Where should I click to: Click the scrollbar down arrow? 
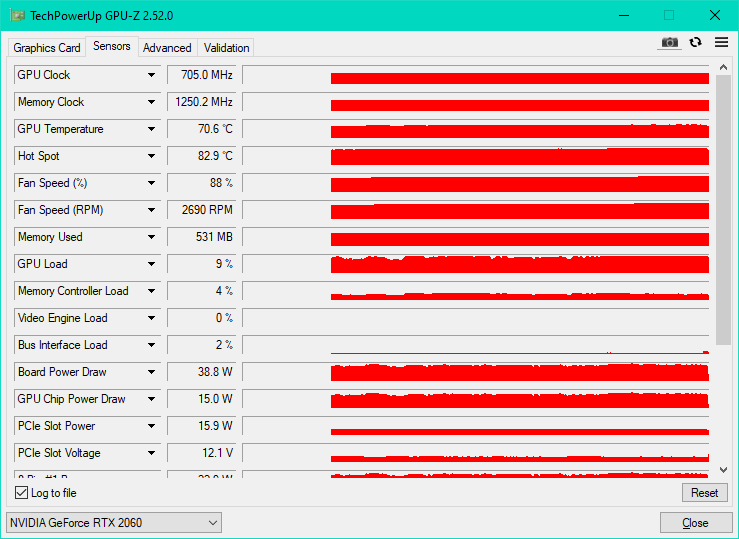pyautogui.click(x=723, y=469)
